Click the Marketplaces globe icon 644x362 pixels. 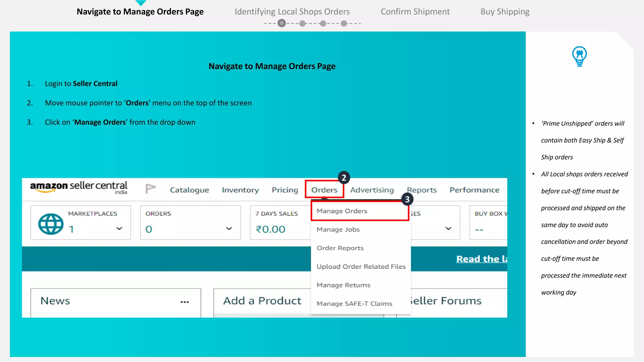[x=51, y=224]
